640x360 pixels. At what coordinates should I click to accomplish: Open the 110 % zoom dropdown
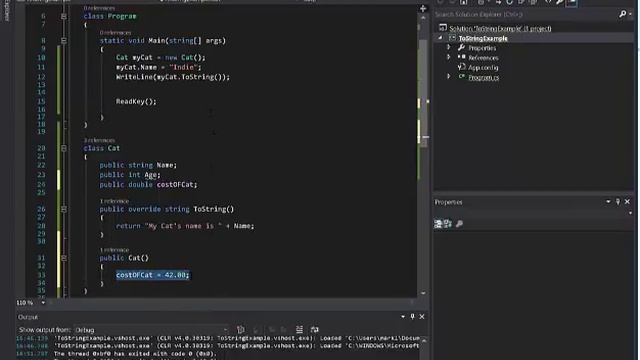pos(43,302)
